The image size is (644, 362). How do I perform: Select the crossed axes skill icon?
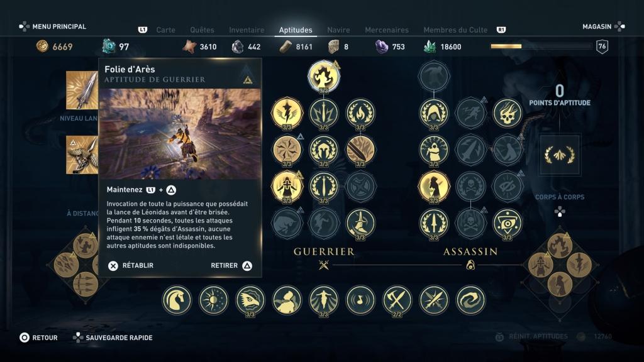click(397, 300)
